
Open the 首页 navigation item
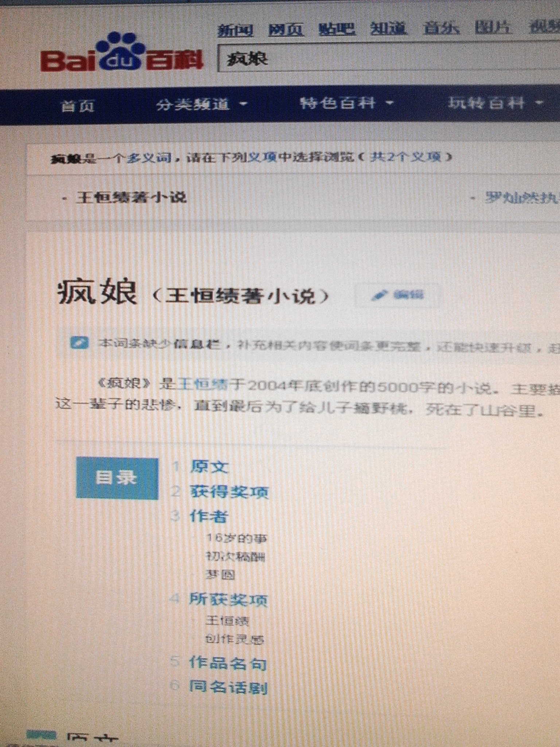click(x=78, y=106)
